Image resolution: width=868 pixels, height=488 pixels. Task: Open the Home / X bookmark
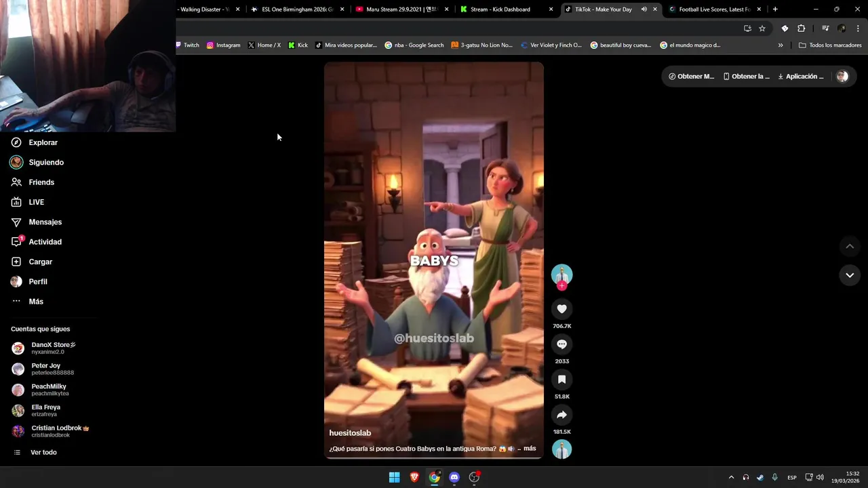(264, 45)
